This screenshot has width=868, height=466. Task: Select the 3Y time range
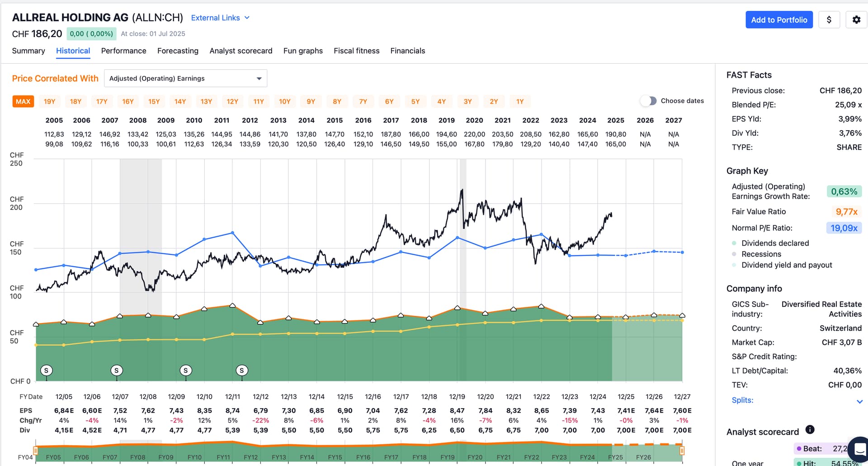[468, 101]
